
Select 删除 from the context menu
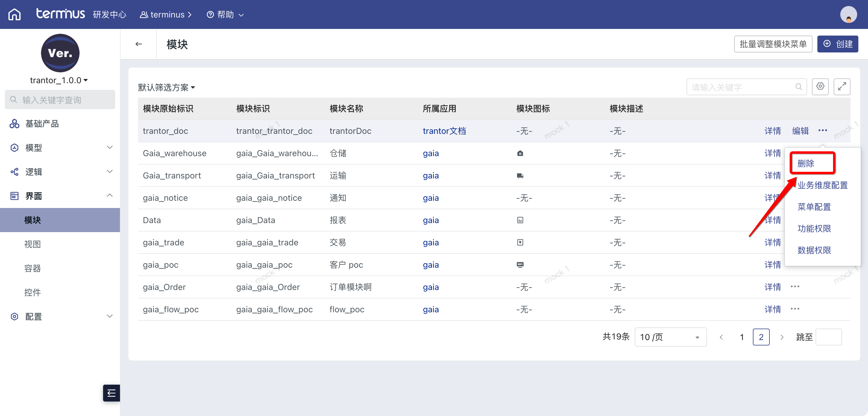(x=806, y=163)
